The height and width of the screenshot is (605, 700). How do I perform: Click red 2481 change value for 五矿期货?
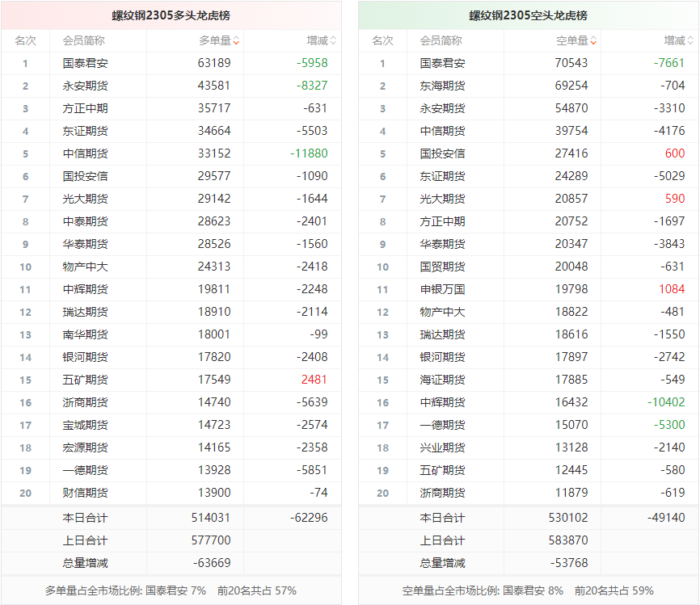click(x=314, y=380)
